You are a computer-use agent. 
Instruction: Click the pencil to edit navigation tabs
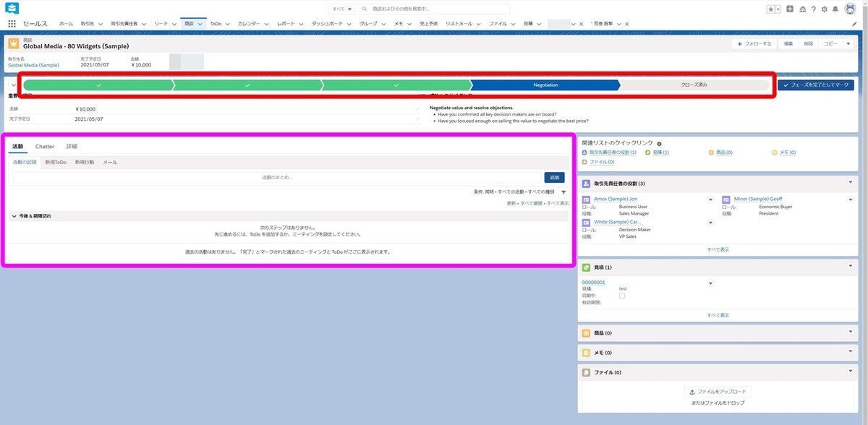(x=854, y=24)
